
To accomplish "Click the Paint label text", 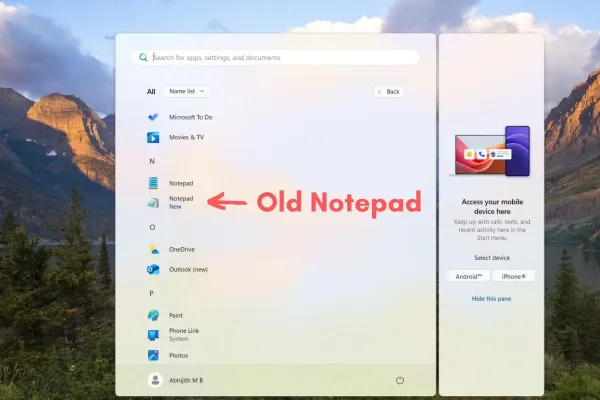I will [176, 315].
